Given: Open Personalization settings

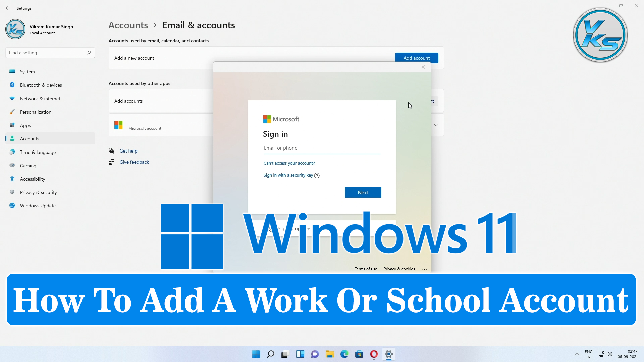Looking at the screenshot, I should (50, 112).
